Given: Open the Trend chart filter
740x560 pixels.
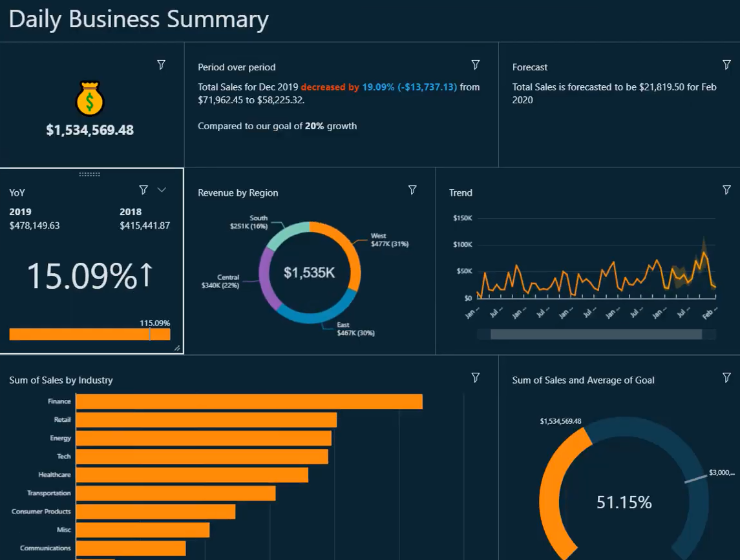Looking at the screenshot, I should 726,190.
